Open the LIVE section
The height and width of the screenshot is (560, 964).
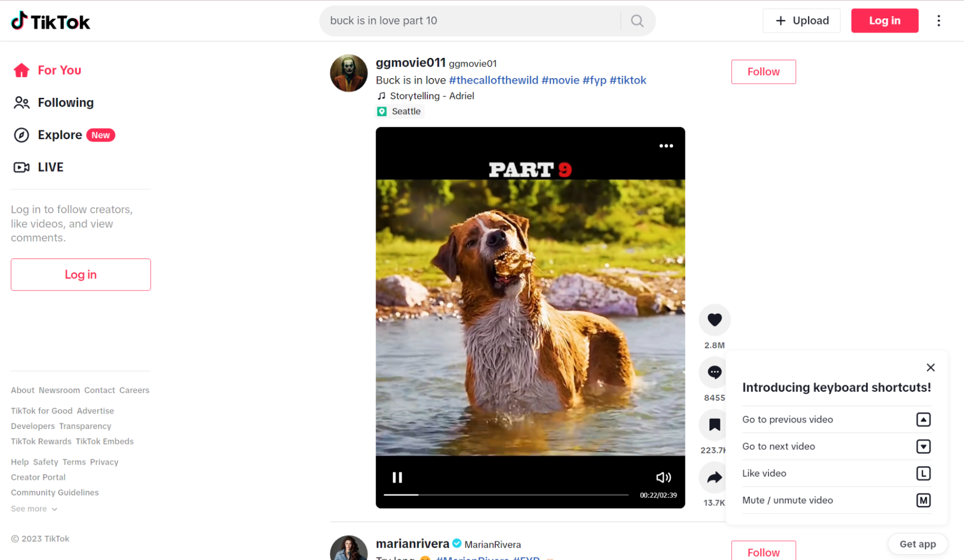click(x=38, y=167)
